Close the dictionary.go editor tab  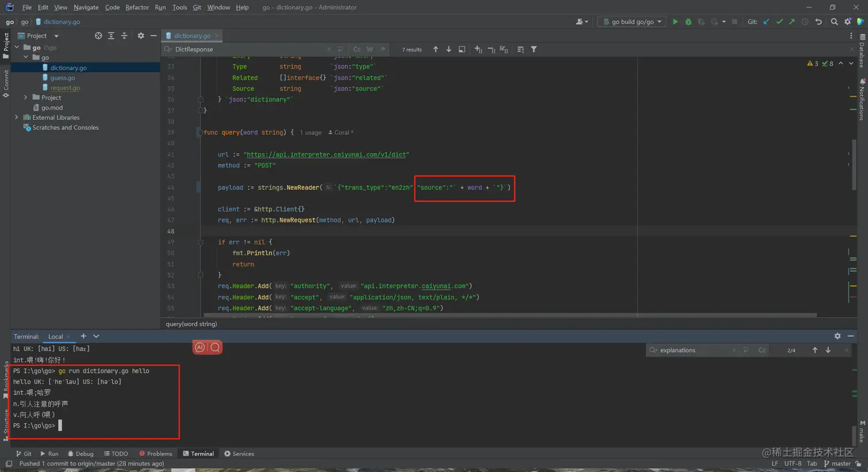pos(216,36)
